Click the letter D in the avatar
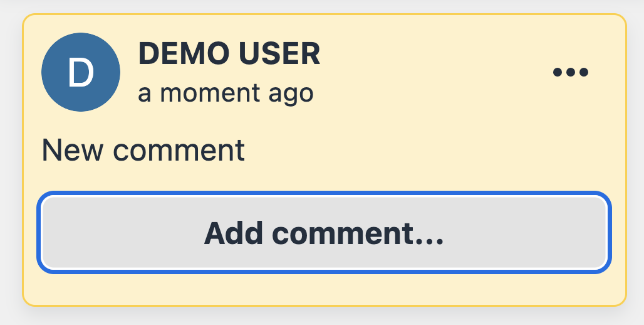 (x=81, y=73)
